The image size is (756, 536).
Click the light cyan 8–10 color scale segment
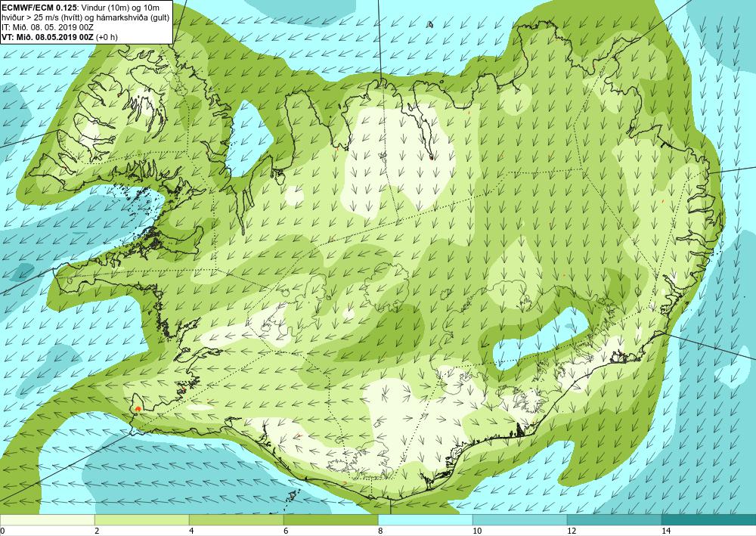(x=425, y=520)
